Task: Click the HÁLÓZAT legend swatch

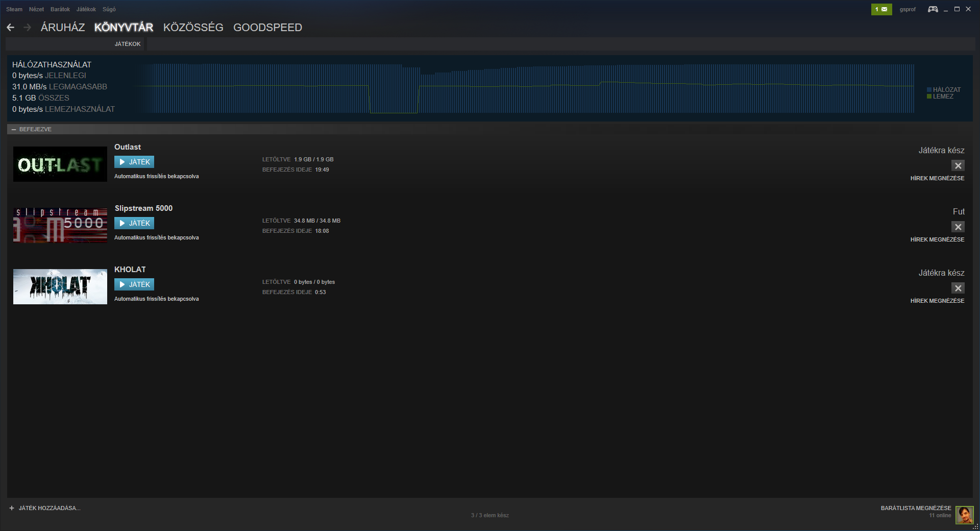Action: point(929,90)
